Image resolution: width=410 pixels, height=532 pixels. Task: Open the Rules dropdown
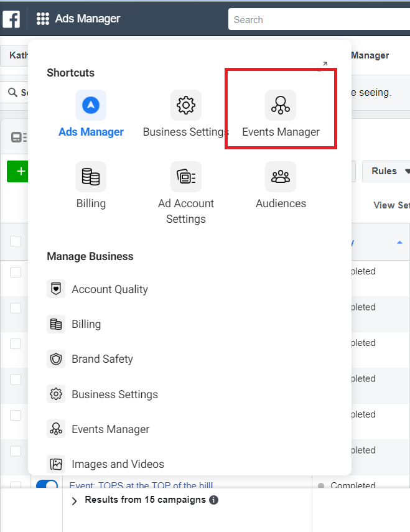[386, 171]
